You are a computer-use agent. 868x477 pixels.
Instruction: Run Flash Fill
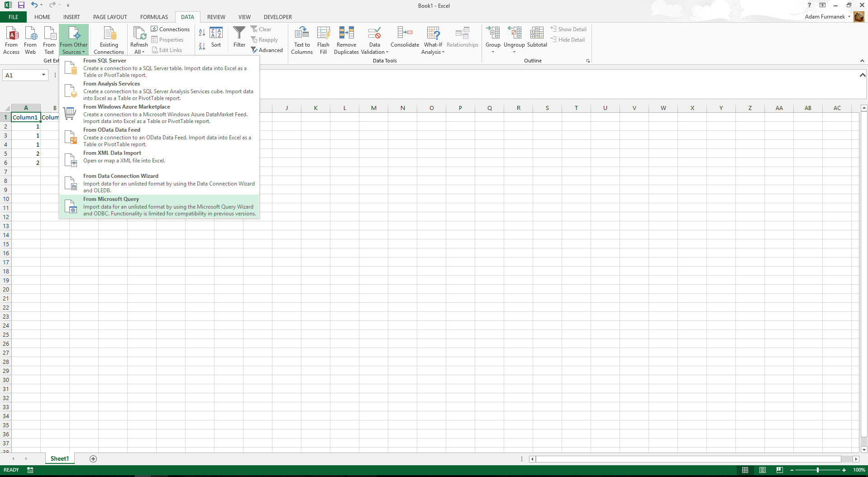(323, 40)
